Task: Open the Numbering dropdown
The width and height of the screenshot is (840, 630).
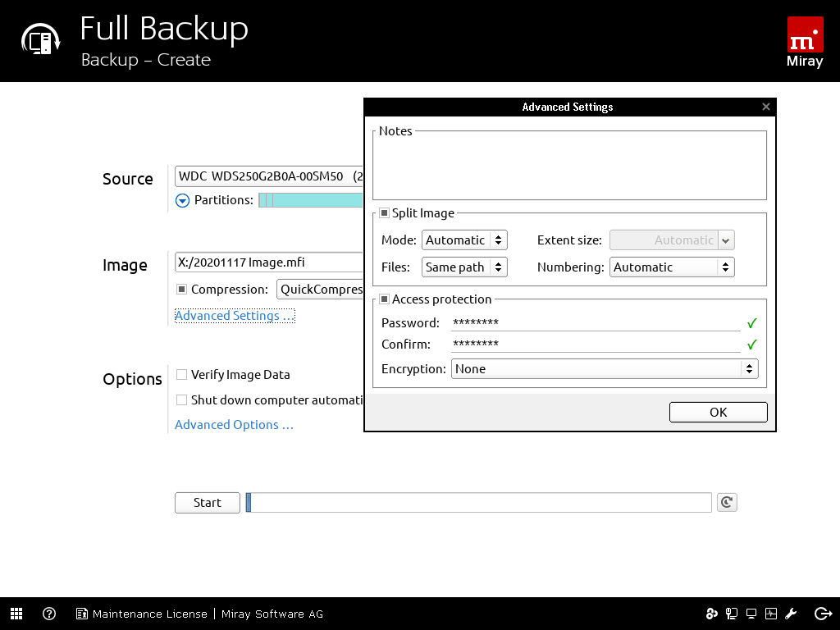Action: pos(672,267)
